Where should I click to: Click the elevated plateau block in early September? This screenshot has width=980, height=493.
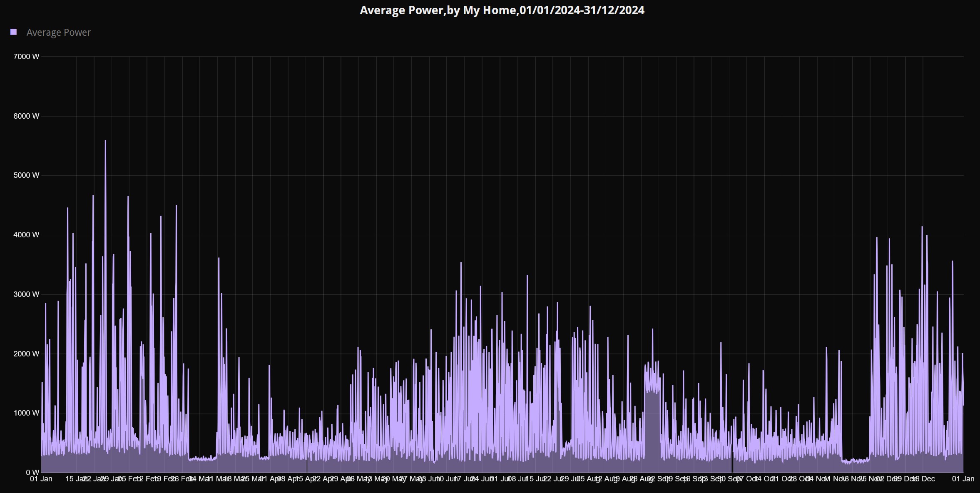(652, 416)
